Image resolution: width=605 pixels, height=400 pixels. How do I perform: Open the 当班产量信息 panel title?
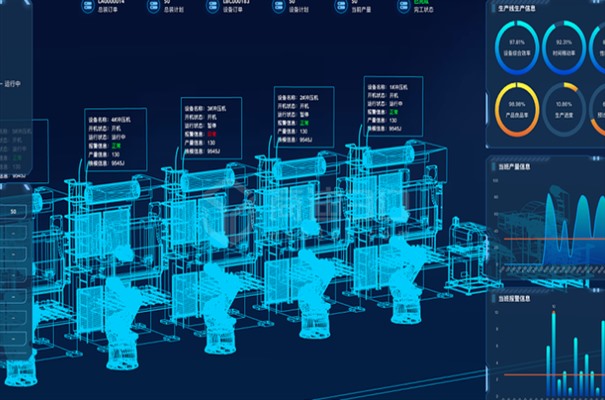pyautogui.click(x=514, y=167)
